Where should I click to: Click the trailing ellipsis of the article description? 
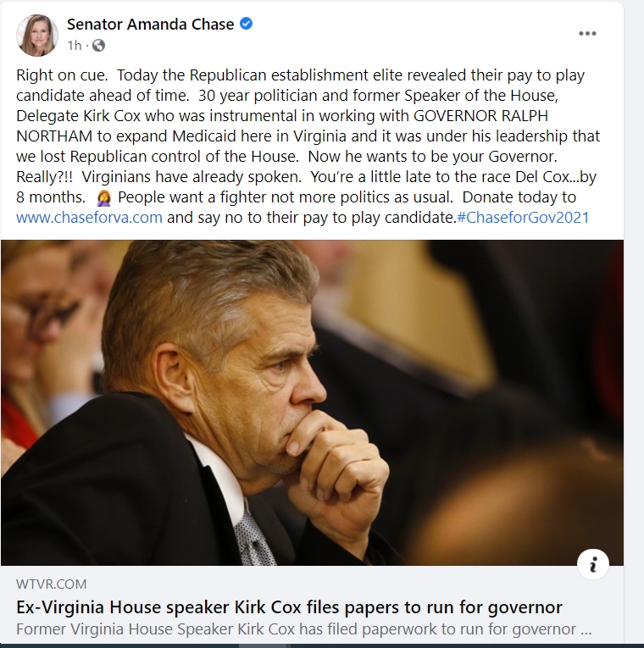[586, 630]
